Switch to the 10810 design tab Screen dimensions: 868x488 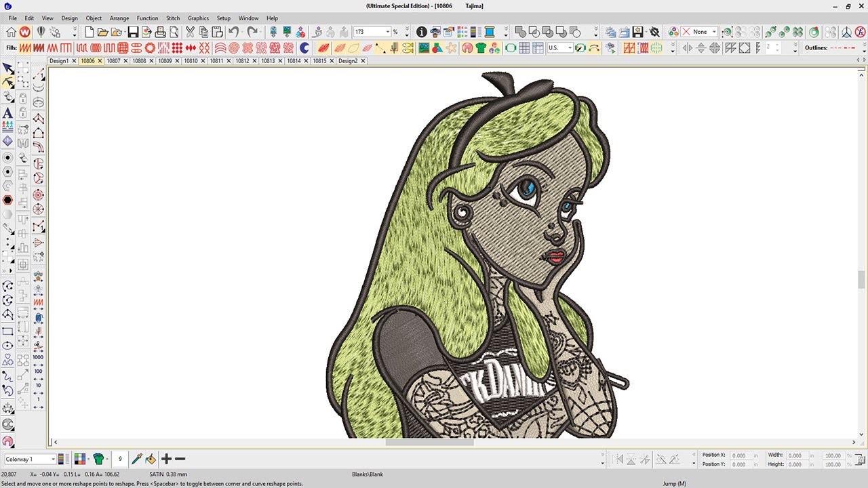tap(191, 61)
